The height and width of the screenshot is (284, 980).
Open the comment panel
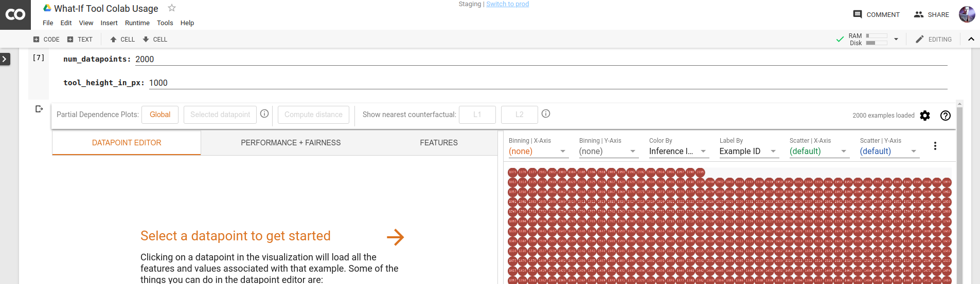pos(876,14)
